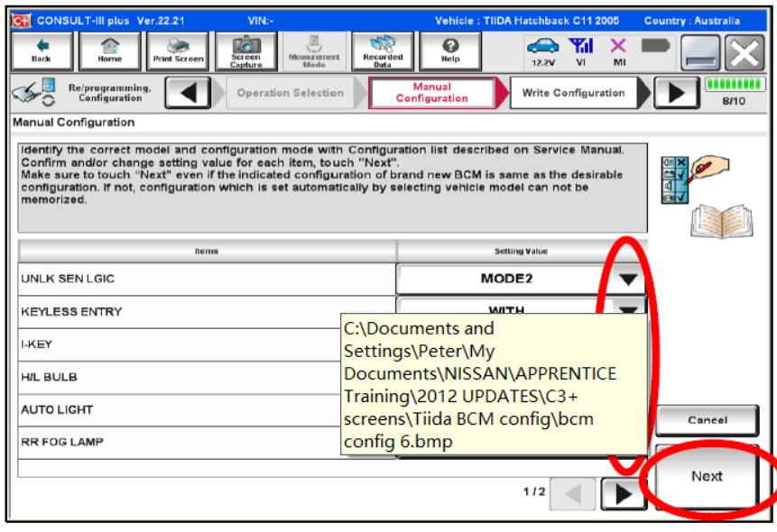777x532 pixels.
Task: Click the disabled previous page arrow
Action: [573, 493]
